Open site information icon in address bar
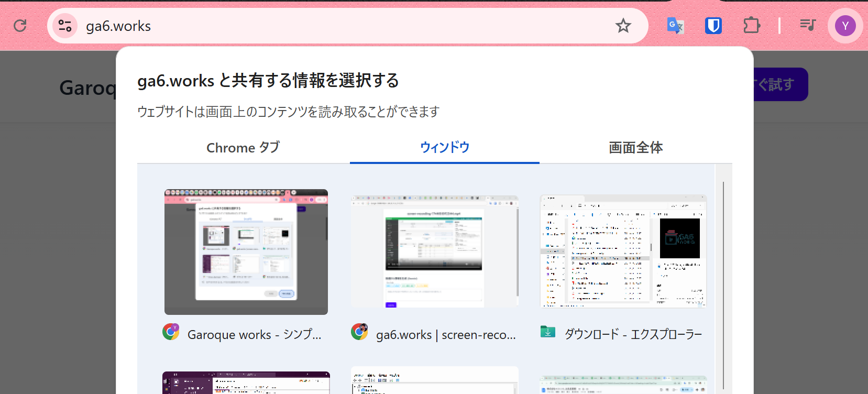Image resolution: width=868 pixels, height=394 pixels. 65,26
